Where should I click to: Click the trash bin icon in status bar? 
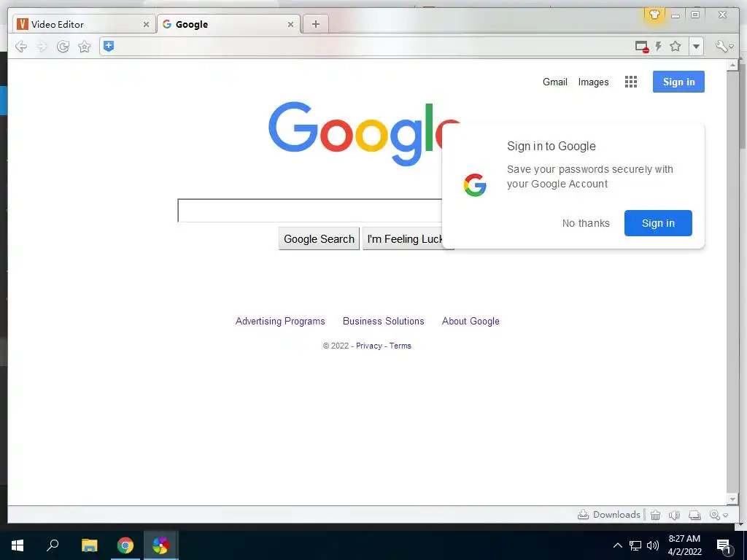click(655, 515)
